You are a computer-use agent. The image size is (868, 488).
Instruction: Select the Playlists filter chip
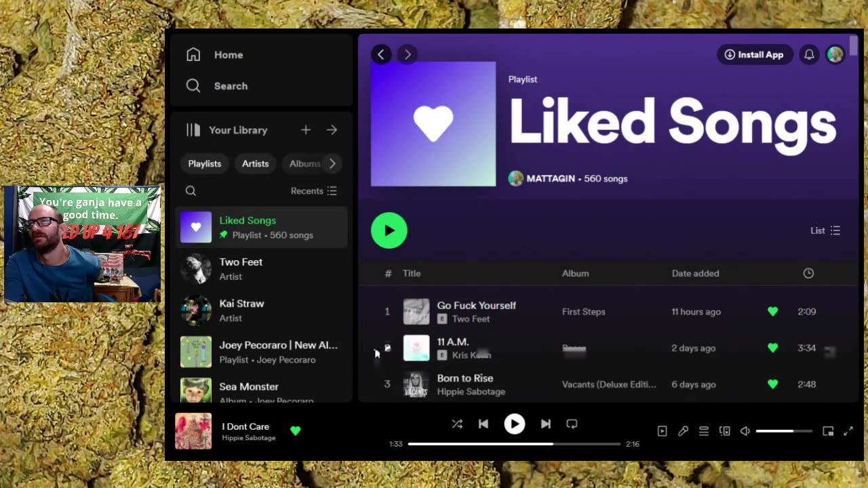click(x=205, y=163)
